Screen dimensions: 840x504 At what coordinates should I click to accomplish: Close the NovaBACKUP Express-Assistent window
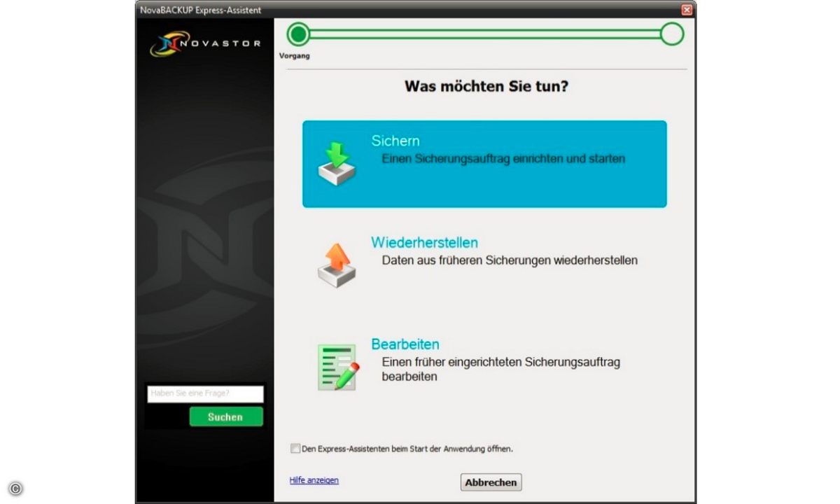[x=687, y=10]
